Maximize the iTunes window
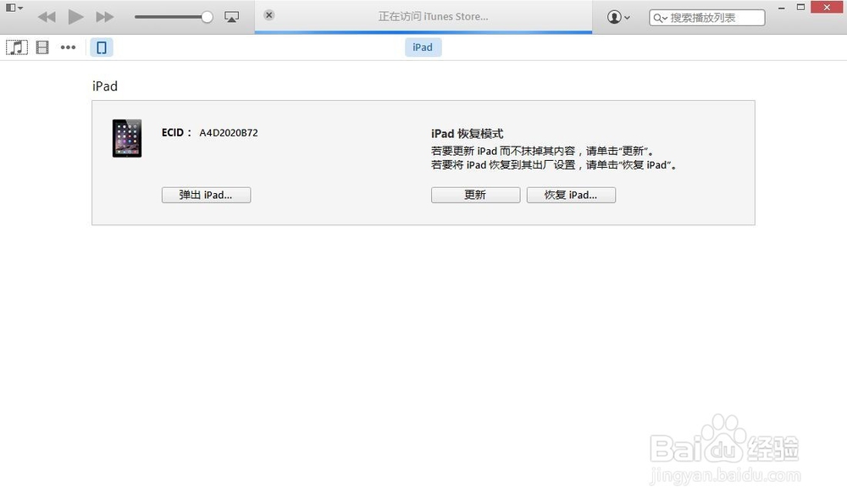The width and height of the screenshot is (847, 504). point(801,8)
